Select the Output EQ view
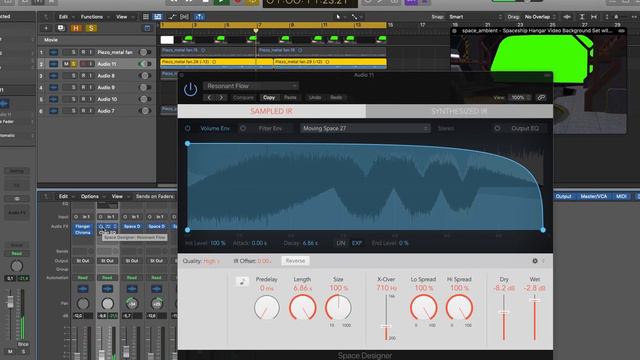This screenshot has height=360, width=640. pyautogui.click(x=525, y=128)
